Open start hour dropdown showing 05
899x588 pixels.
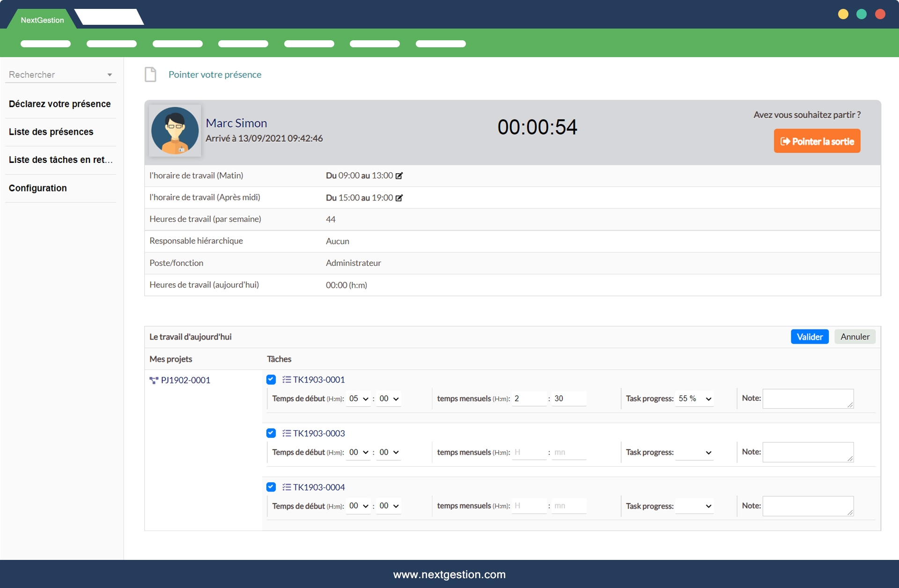tap(358, 399)
